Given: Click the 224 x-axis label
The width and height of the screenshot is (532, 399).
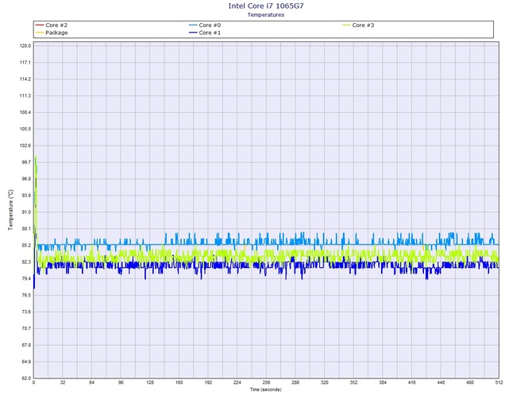Looking at the screenshot, I should click(x=237, y=382).
